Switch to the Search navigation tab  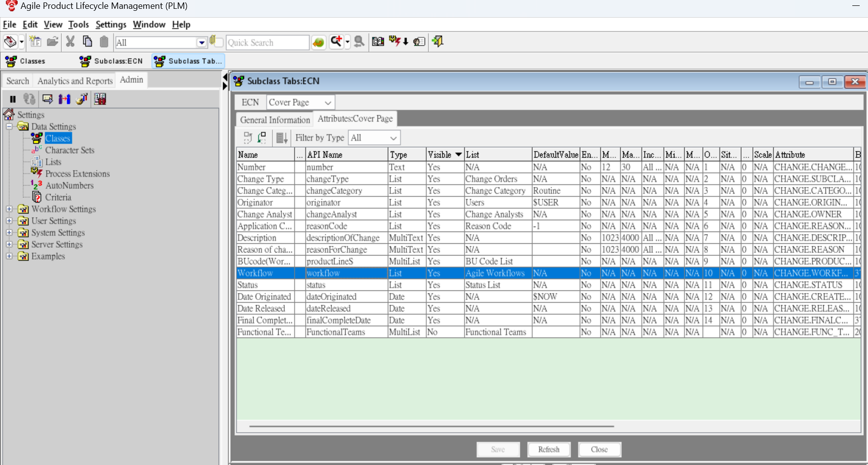click(x=18, y=81)
